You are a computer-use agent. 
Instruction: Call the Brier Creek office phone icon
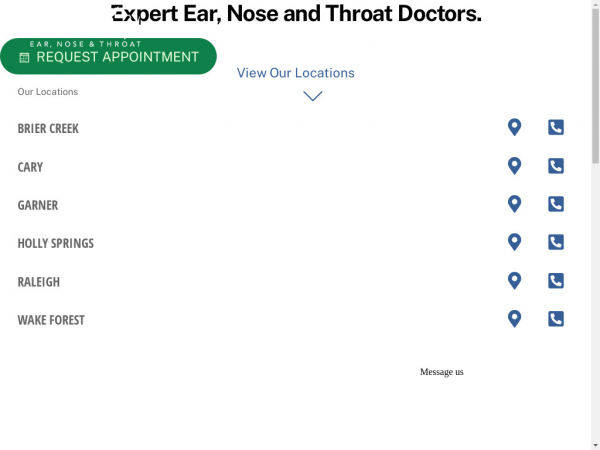pos(556,127)
